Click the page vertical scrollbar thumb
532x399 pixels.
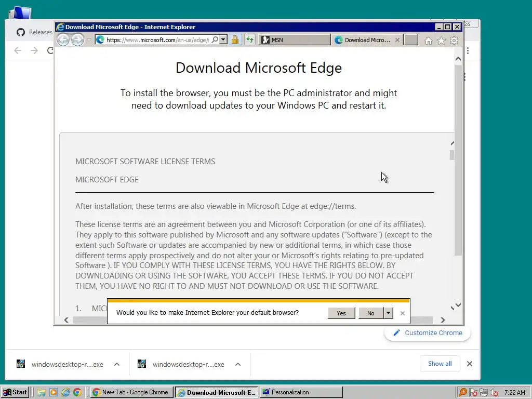coord(458,159)
